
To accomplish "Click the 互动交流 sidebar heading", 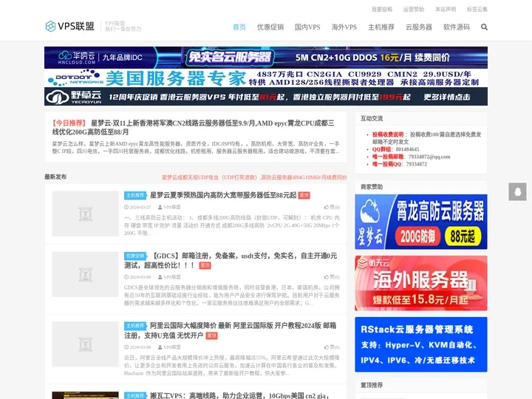I will tap(372, 118).
